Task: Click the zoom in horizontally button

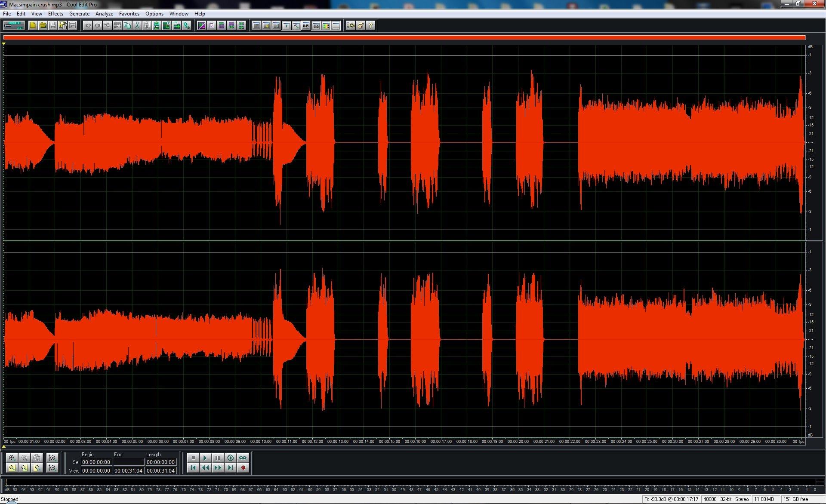Action: (12, 458)
